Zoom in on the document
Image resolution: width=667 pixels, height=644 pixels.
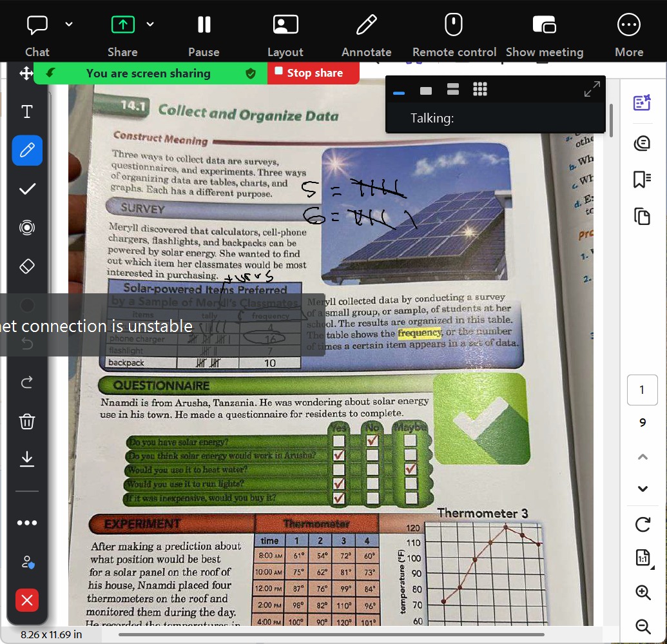pos(643,592)
